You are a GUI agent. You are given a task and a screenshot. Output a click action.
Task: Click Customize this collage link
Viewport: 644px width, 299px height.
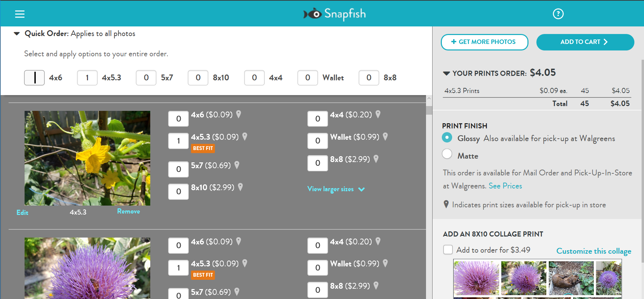pos(594,251)
